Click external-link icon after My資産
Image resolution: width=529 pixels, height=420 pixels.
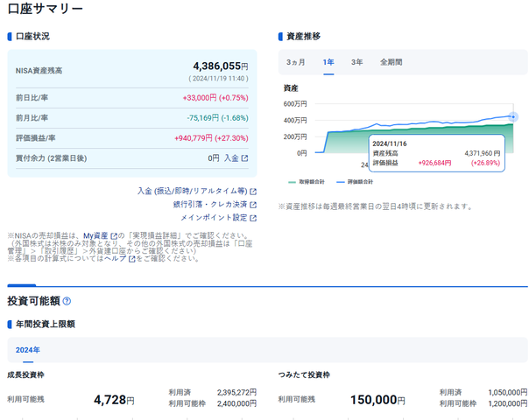tap(114, 236)
